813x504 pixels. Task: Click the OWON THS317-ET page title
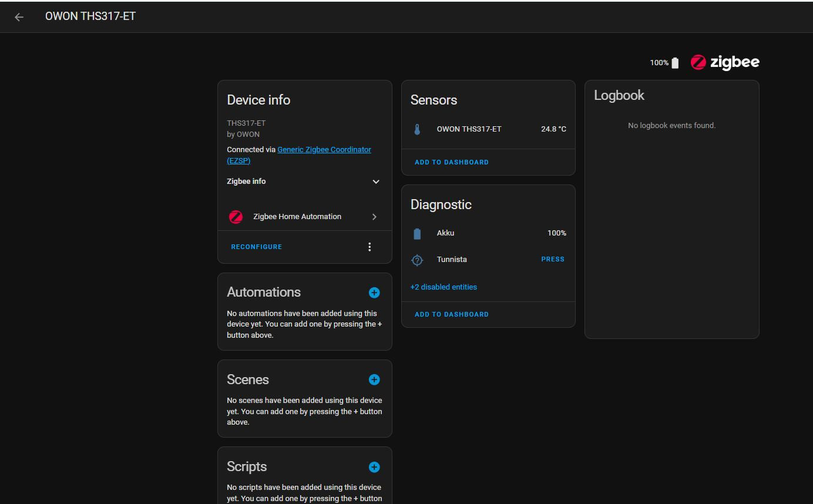[x=90, y=16]
